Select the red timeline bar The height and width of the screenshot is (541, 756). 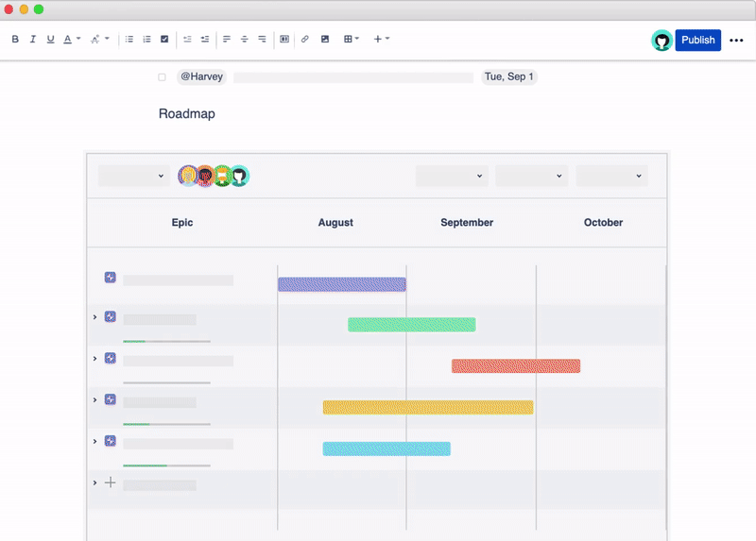(516, 366)
